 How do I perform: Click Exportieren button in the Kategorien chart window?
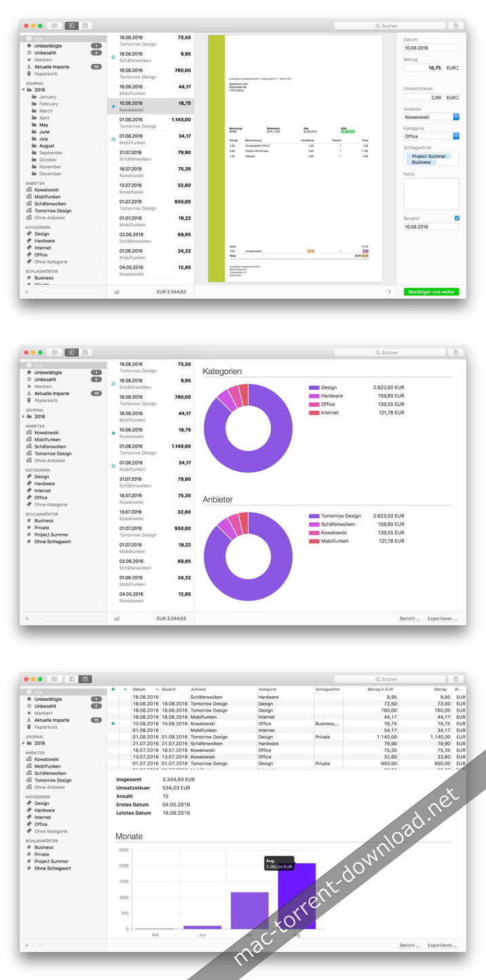[443, 619]
